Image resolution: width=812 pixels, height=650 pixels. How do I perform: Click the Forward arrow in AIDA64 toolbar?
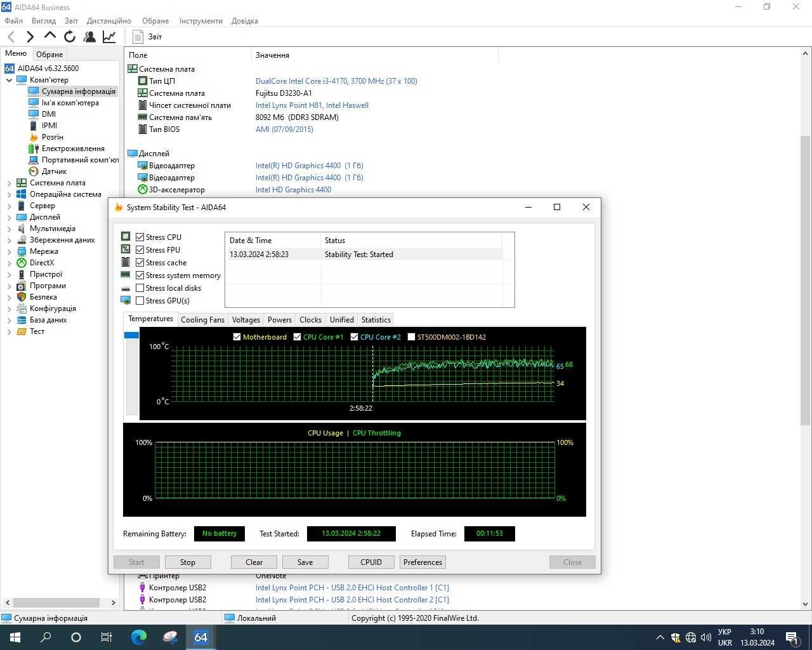(x=30, y=37)
